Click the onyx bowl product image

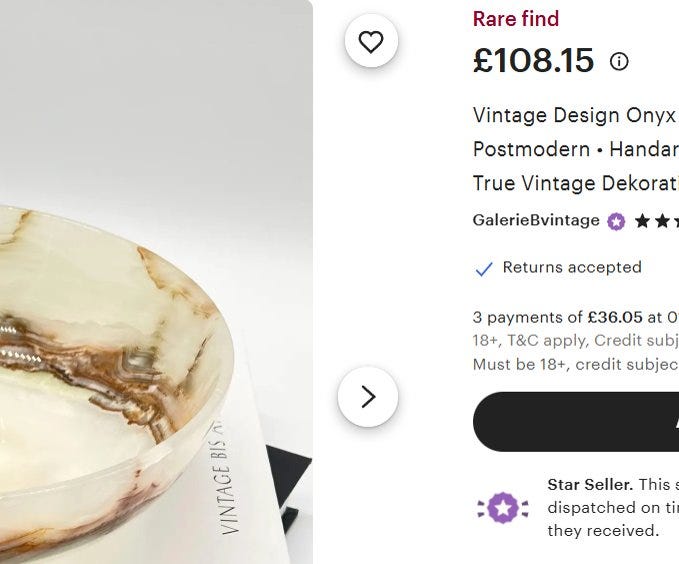click(156, 282)
